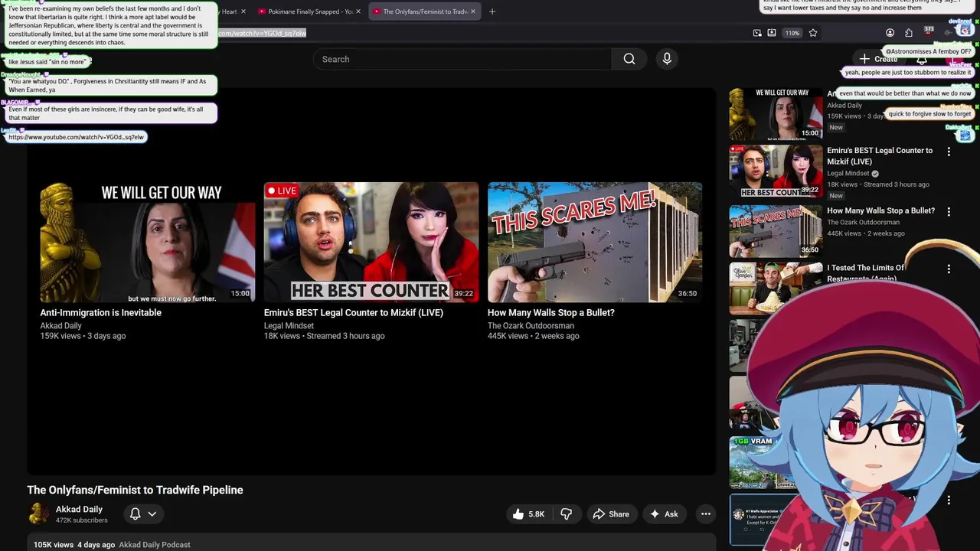The width and height of the screenshot is (980, 551).
Task: Click the install/save page icon in address bar
Action: [x=772, y=33]
